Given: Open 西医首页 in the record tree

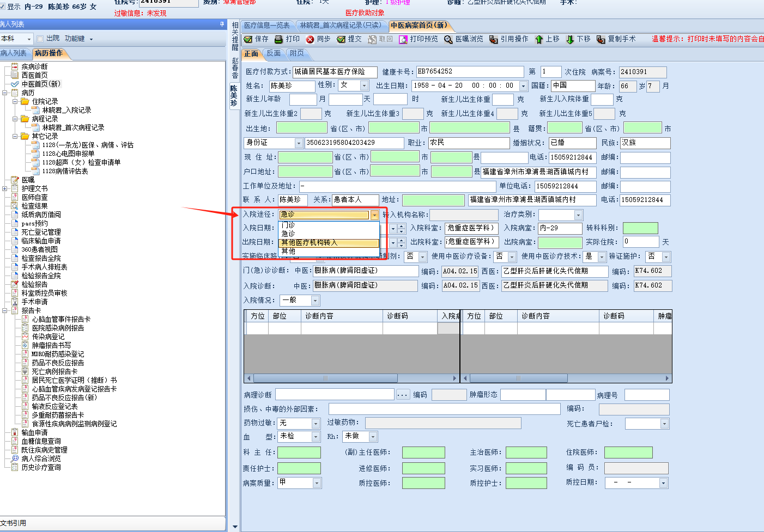Looking at the screenshot, I should [34, 75].
